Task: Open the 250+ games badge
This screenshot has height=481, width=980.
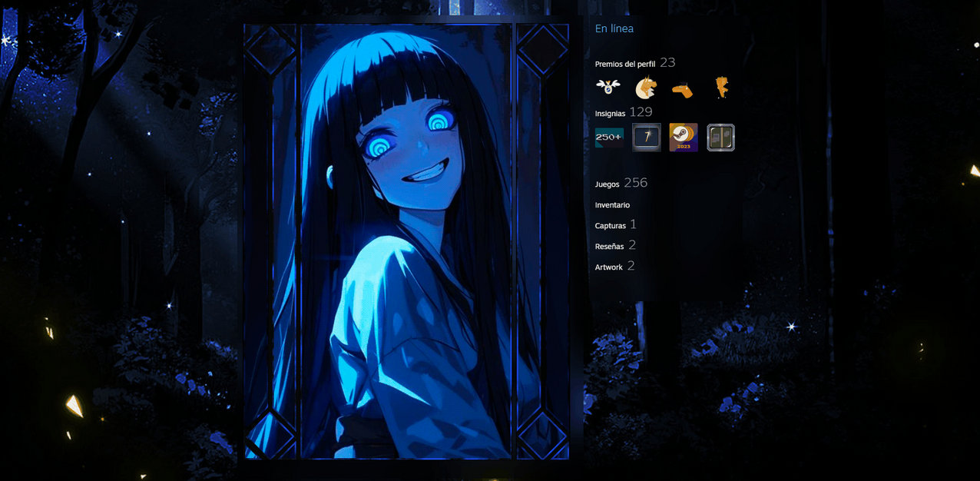Action: tap(609, 138)
